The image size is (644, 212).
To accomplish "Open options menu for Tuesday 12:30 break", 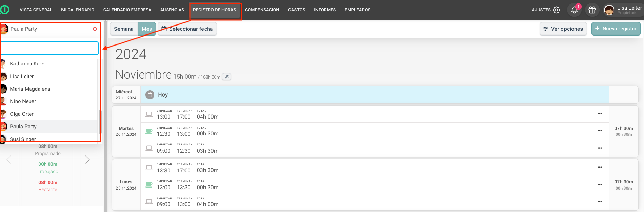I will click(x=599, y=131).
